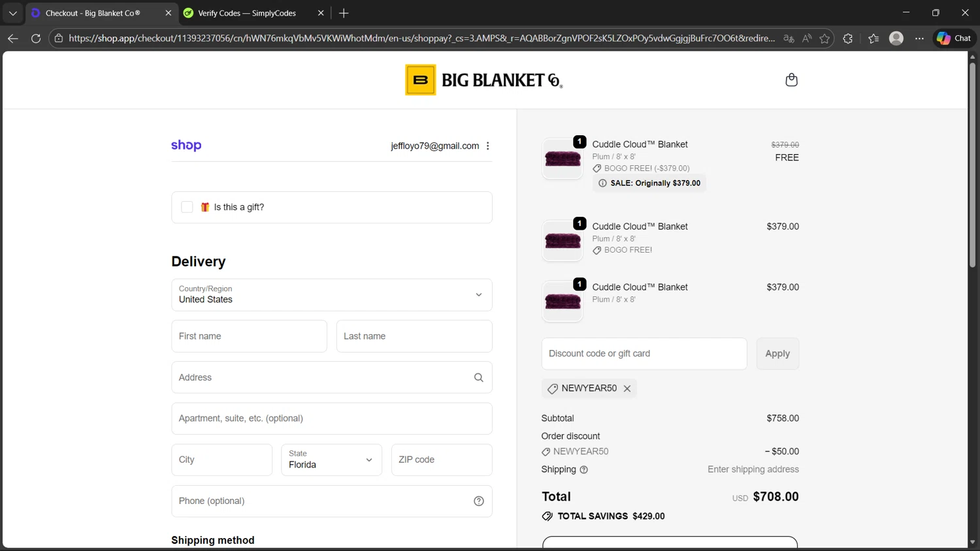Click the address search magnifier icon
This screenshot has height=551, width=980.
click(x=479, y=377)
